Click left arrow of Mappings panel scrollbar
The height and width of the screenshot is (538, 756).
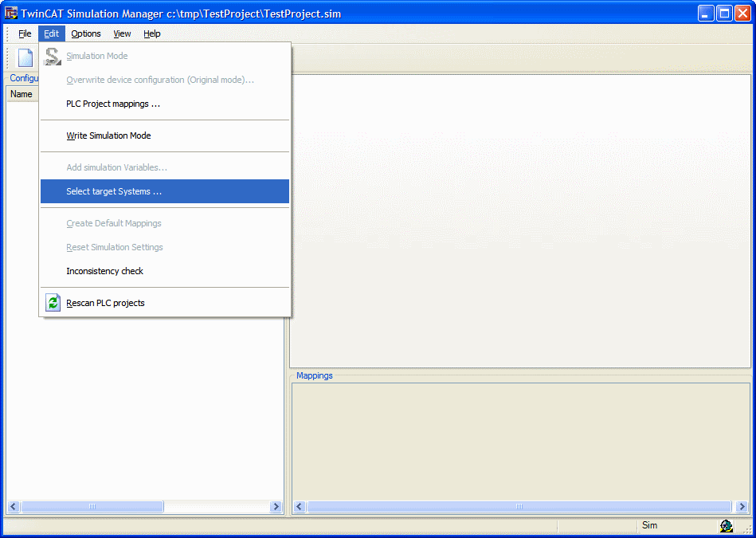(x=300, y=507)
